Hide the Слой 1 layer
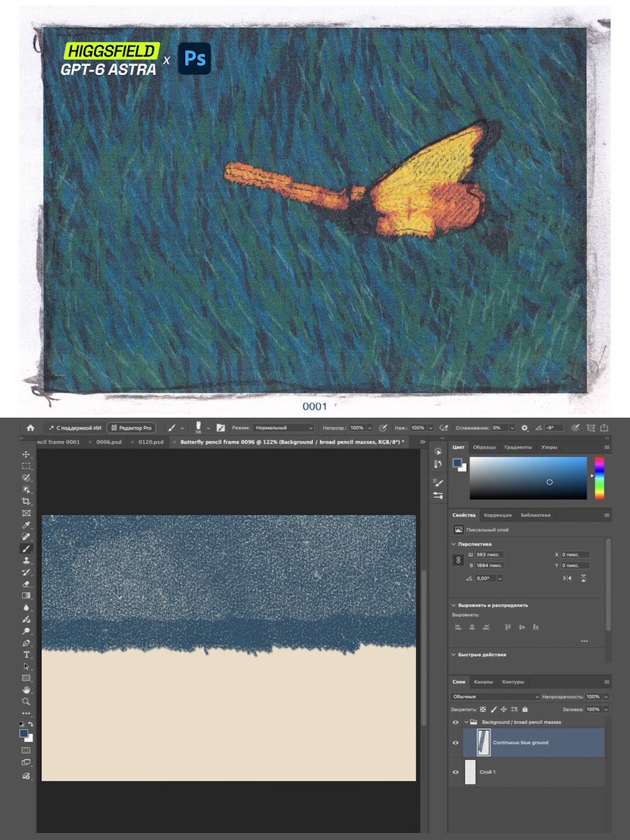 [456, 771]
